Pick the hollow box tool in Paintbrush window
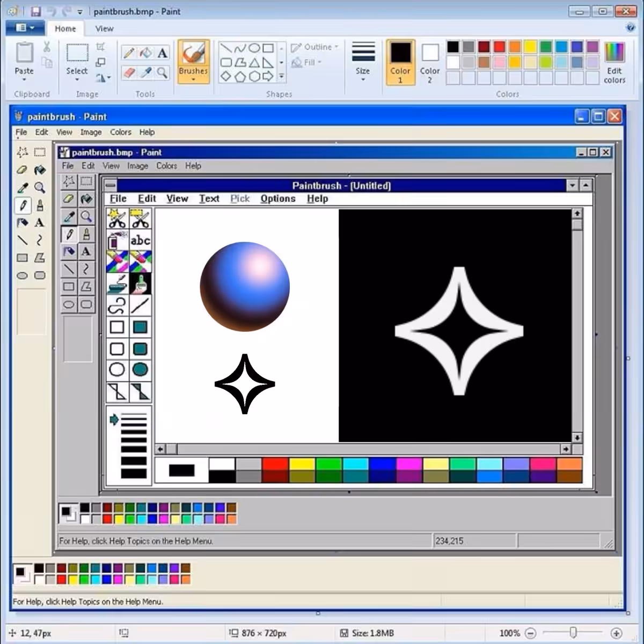This screenshot has width=644, height=644. [118, 327]
